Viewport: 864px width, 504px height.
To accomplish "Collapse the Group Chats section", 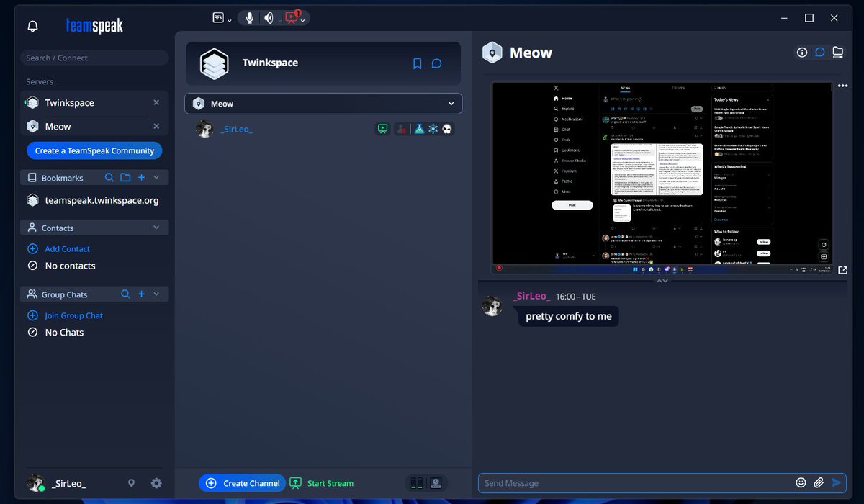I will click(156, 294).
